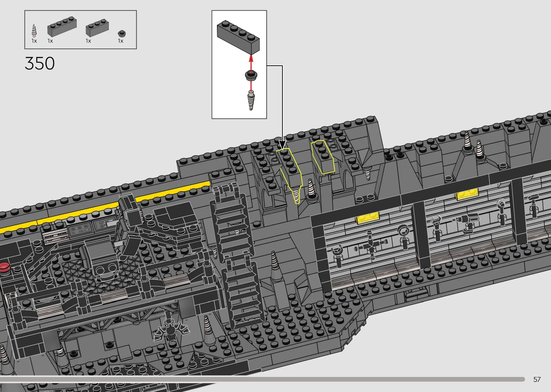Screen dimensions: 551x392
Task: Click the hammer on the tool wall
Action: pyautogui.click(x=534, y=206)
